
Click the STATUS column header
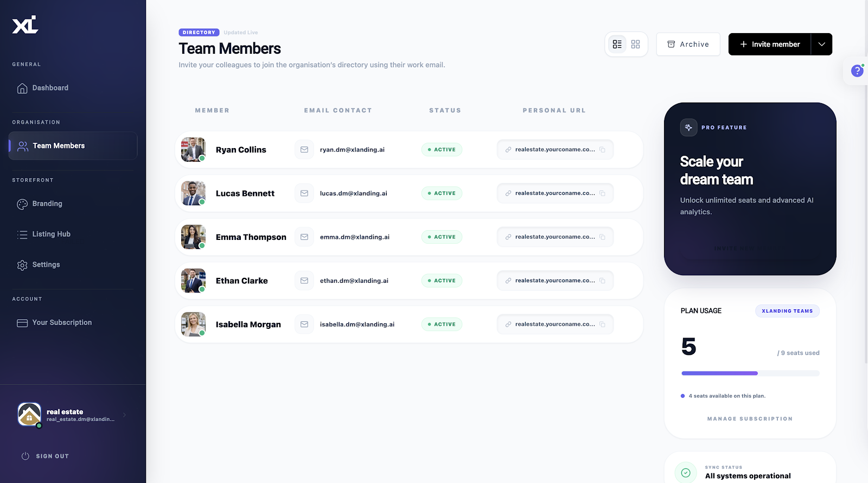tap(445, 111)
